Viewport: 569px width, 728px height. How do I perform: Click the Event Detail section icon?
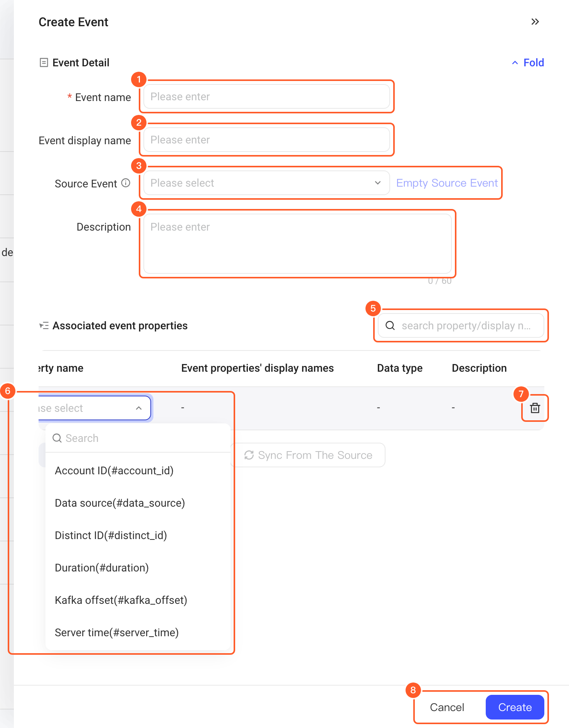click(x=44, y=62)
